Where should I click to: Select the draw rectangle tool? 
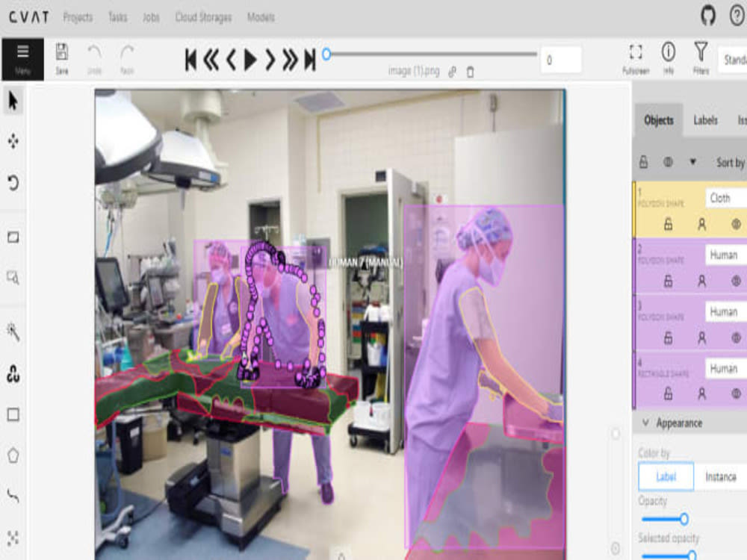(13, 414)
